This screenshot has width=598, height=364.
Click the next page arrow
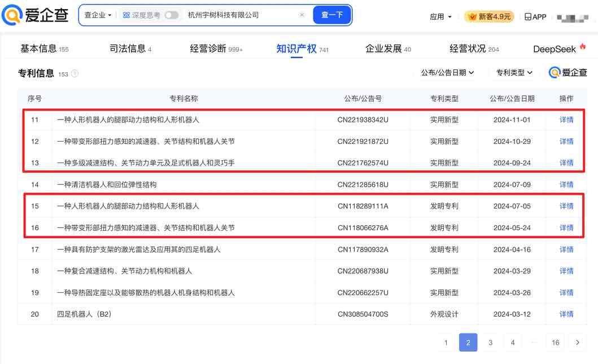click(x=578, y=343)
